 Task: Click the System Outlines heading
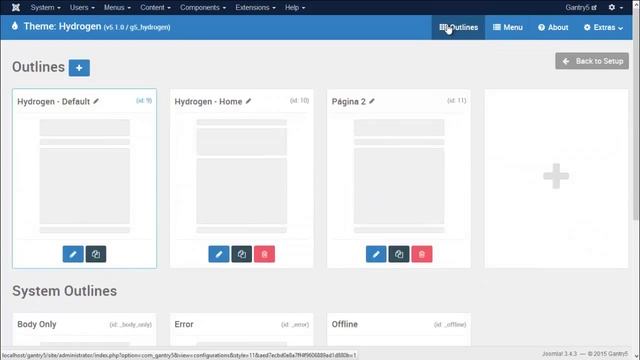(64, 291)
